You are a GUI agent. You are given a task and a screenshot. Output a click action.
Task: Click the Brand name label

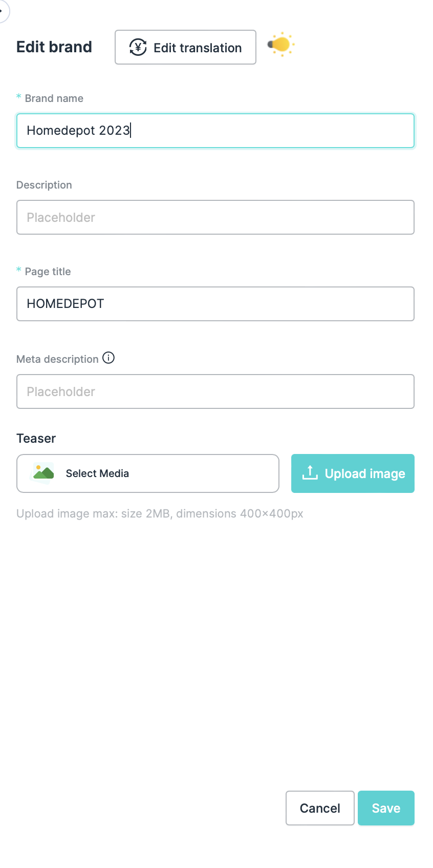tap(54, 98)
